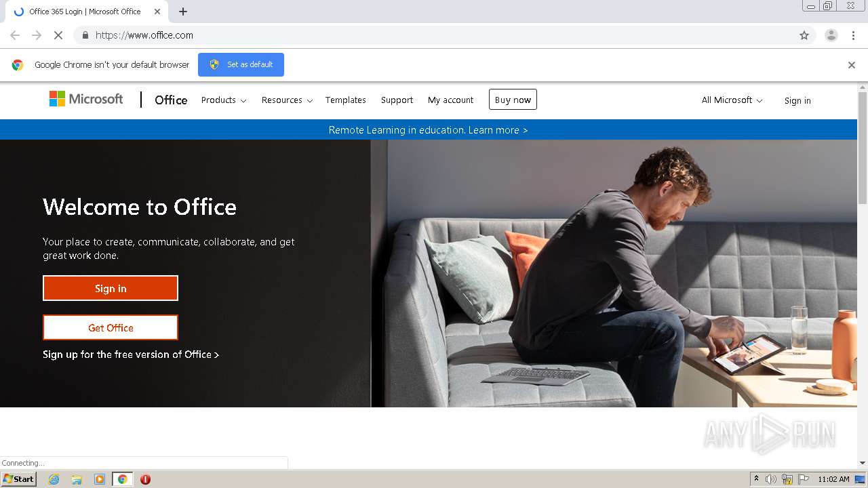Go back with the browser's back arrow

click(15, 35)
